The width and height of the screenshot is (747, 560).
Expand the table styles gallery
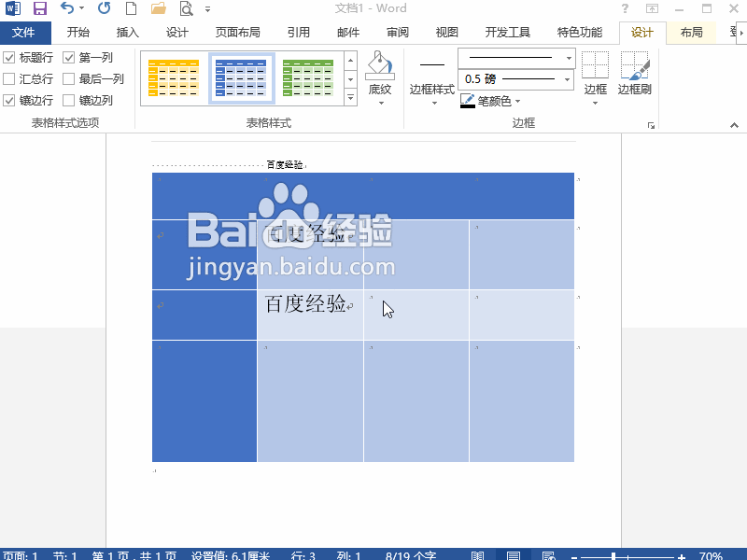[351, 98]
